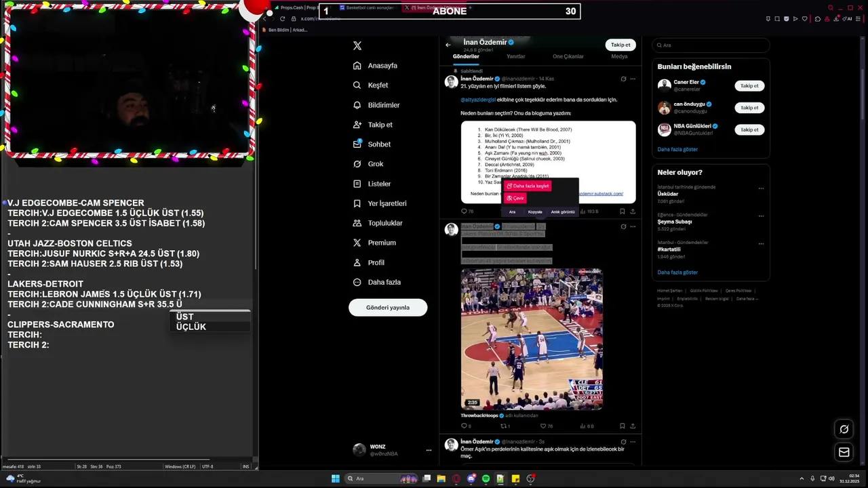Open more menu on pinned post
The width and height of the screenshot is (868, 488).
point(633,79)
